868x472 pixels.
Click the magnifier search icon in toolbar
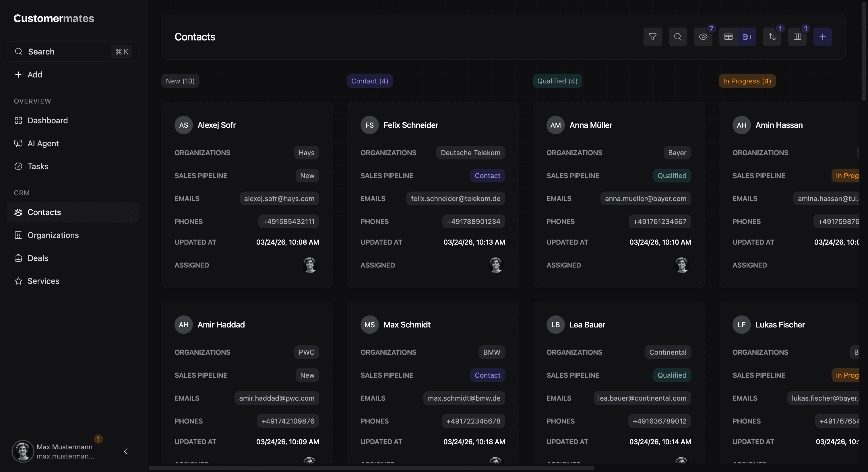click(678, 37)
